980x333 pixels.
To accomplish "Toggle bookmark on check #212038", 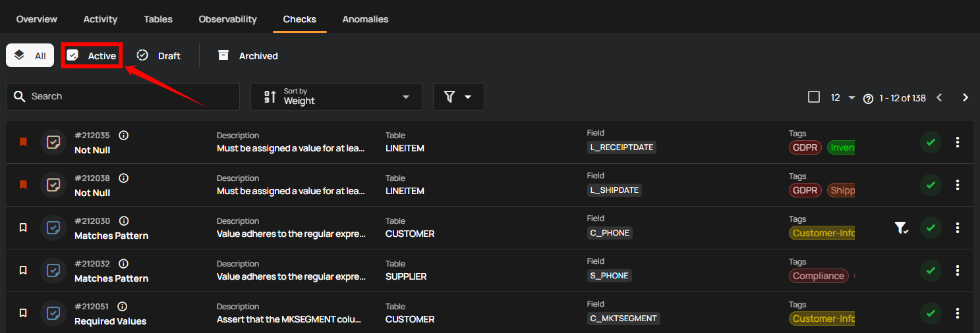I will [x=23, y=184].
